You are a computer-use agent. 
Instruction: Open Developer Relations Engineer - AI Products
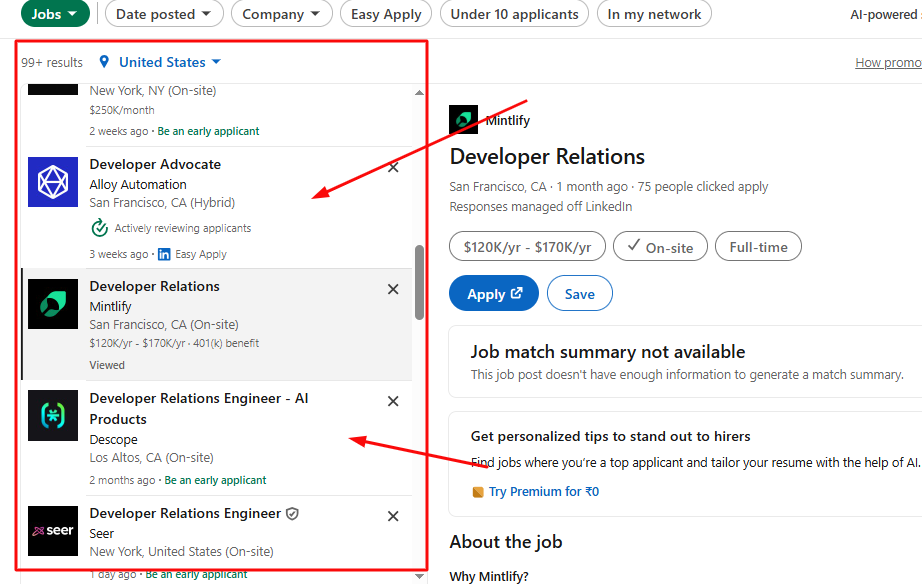(199, 409)
